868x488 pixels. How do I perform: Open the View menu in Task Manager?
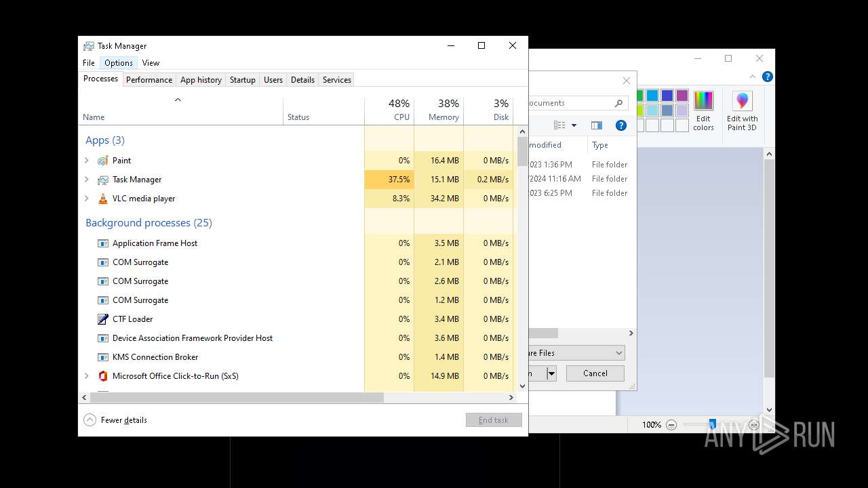click(x=151, y=63)
